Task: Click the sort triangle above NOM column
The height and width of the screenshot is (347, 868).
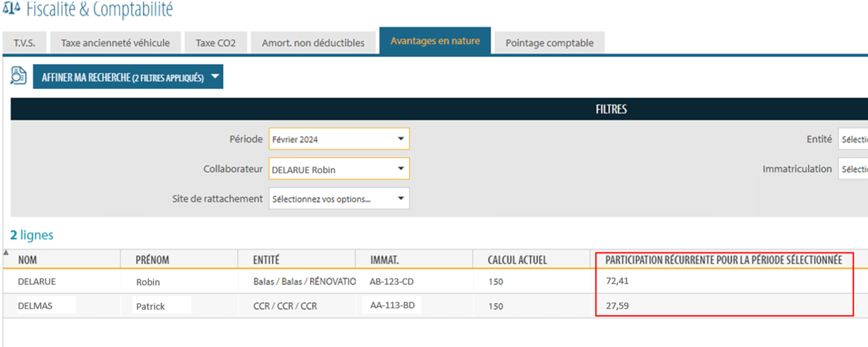Action: point(6,252)
